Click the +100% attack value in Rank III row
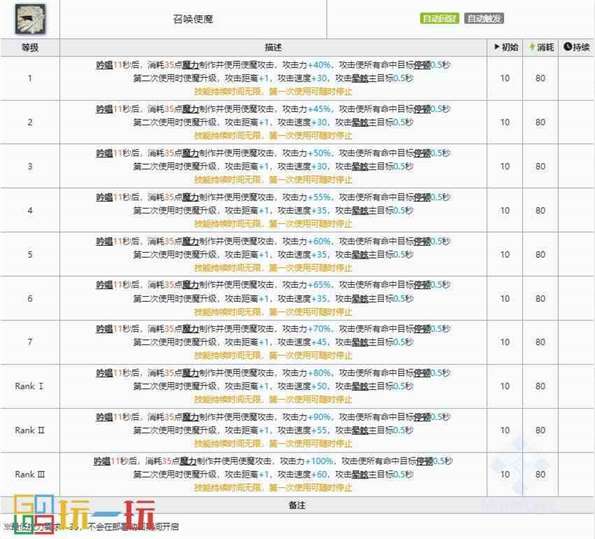 tap(320, 461)
